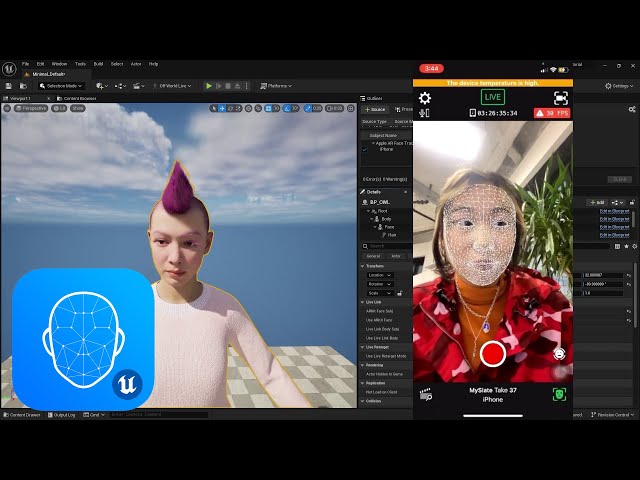Collapse the Live Retarget section
The width and height of the screenshot is (640, 480).
[x=362, y=347]
